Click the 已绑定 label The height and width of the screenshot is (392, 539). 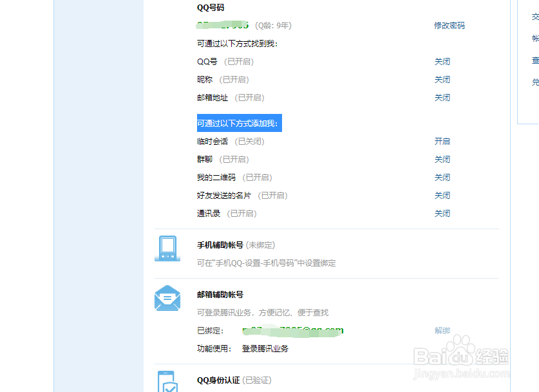(x=210, y=330)
